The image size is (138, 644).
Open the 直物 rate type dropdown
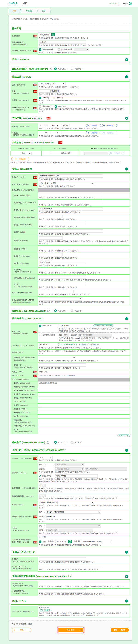tap(26, 153)
